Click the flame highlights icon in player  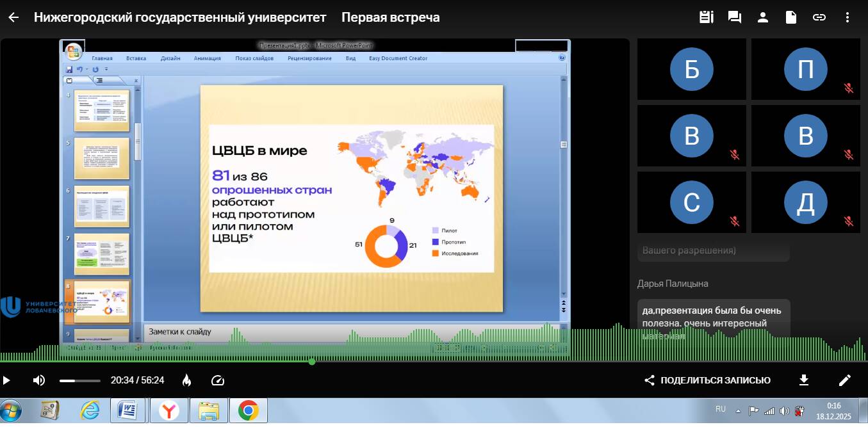click(x=186, y=380)
